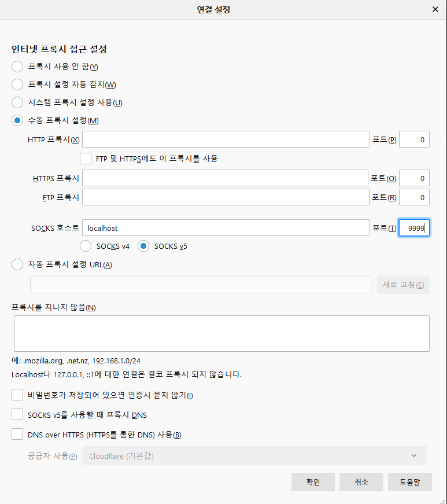447x504 pixels.
Task: Click the example text '.mozilla.org, .net.nz, 192.168.1.0/24'
Action: pyautogui.click(x=82, y=360)
